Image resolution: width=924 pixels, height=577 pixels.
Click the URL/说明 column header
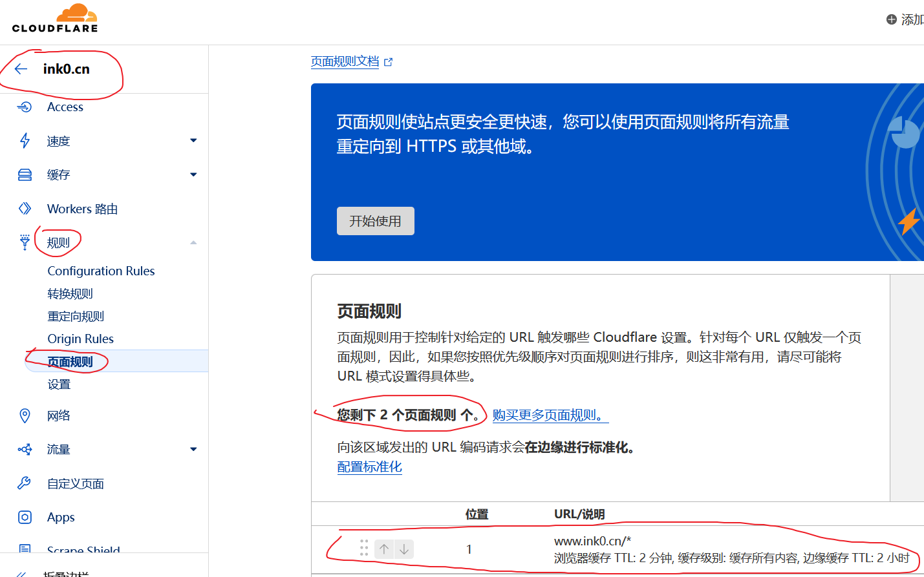tap(579, 514)
